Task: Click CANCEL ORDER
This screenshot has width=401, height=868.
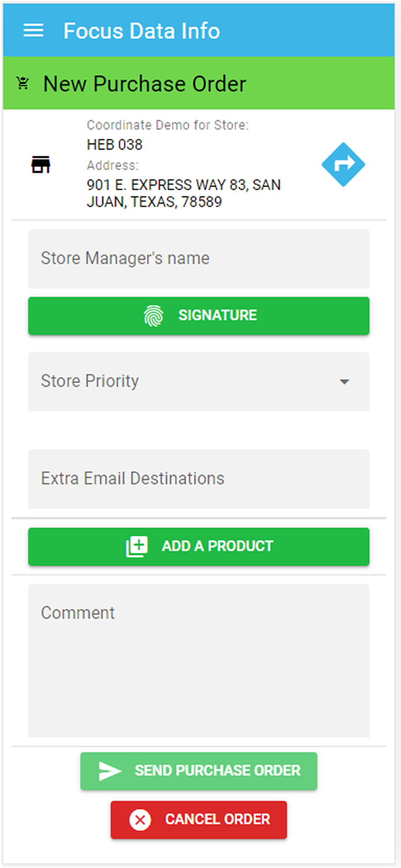Action: tap(198, 820)
